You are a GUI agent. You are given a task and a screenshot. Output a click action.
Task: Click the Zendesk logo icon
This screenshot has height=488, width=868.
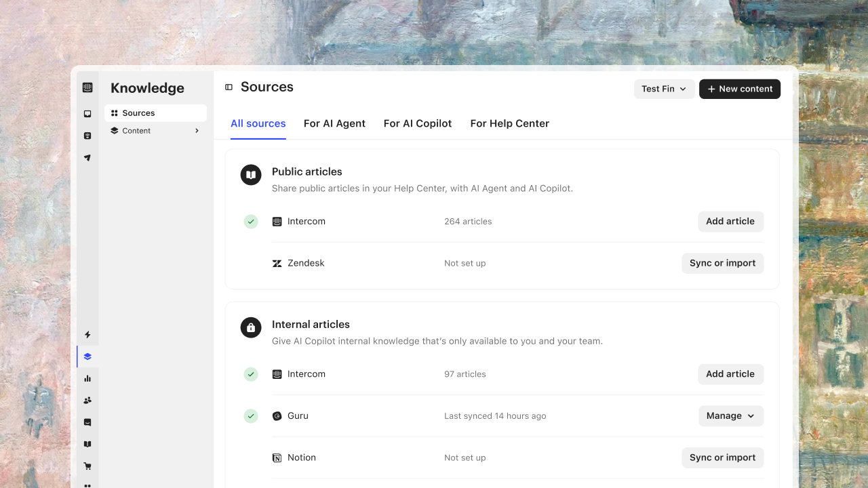(277, 264)
